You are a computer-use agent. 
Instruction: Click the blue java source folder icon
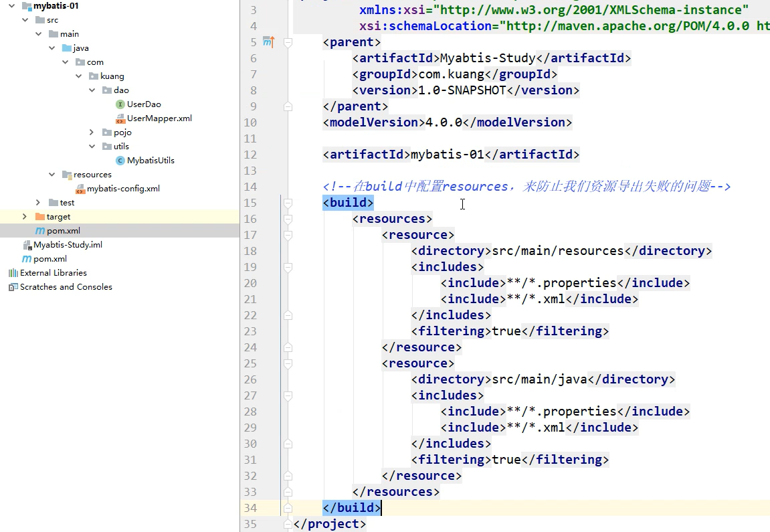tap(67, 48)
